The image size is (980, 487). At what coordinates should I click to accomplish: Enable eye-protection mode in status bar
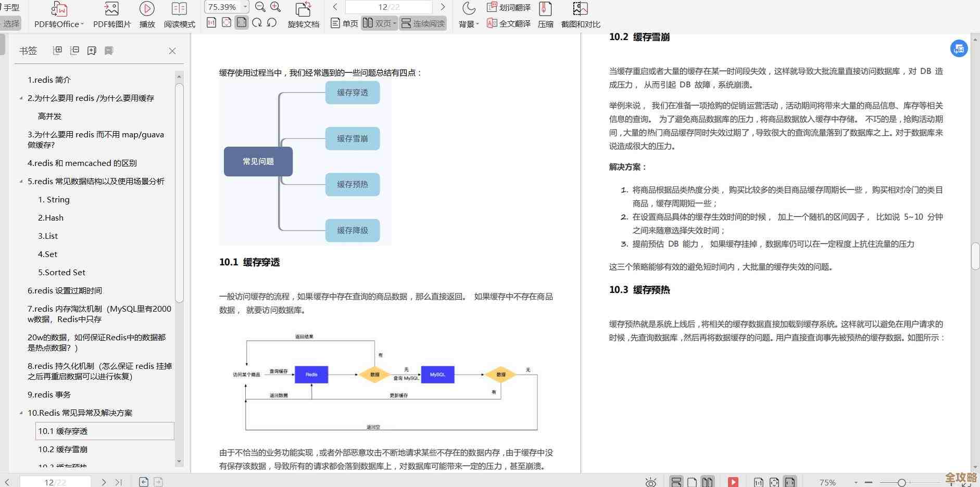pyautogui.click(x=650, y=482)
